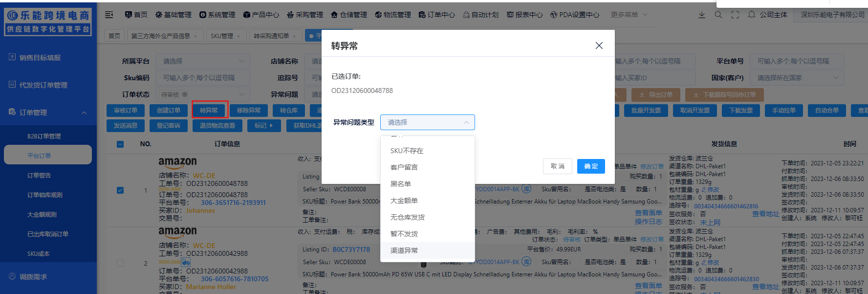Open the 所属平台 dropdown
Image resolution: width=868 pixels, height=294 pixels.
click(203, 61)
